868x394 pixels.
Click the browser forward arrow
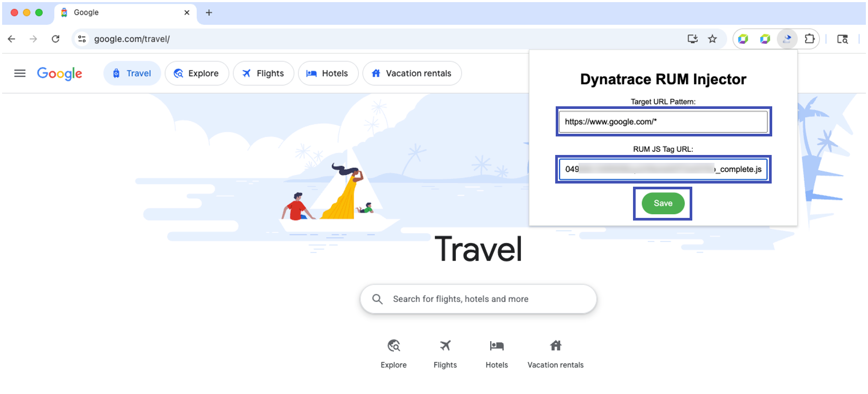coord(33,39)
